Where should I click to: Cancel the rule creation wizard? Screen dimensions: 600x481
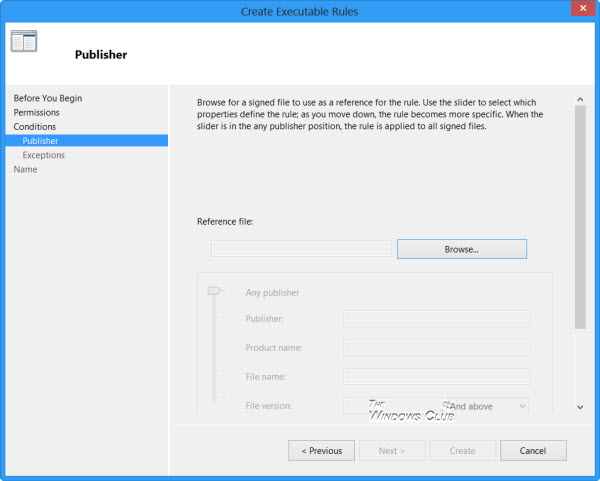point(533,451)
